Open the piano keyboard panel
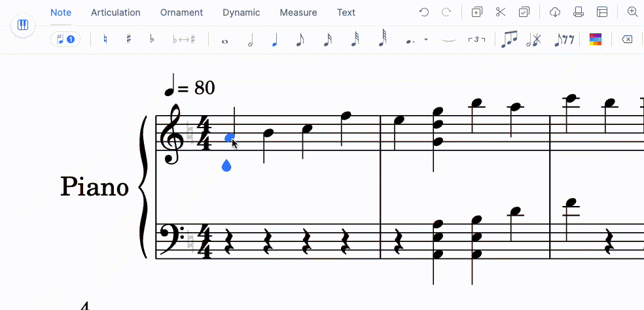The image size is (644, 310). point(23,26)
